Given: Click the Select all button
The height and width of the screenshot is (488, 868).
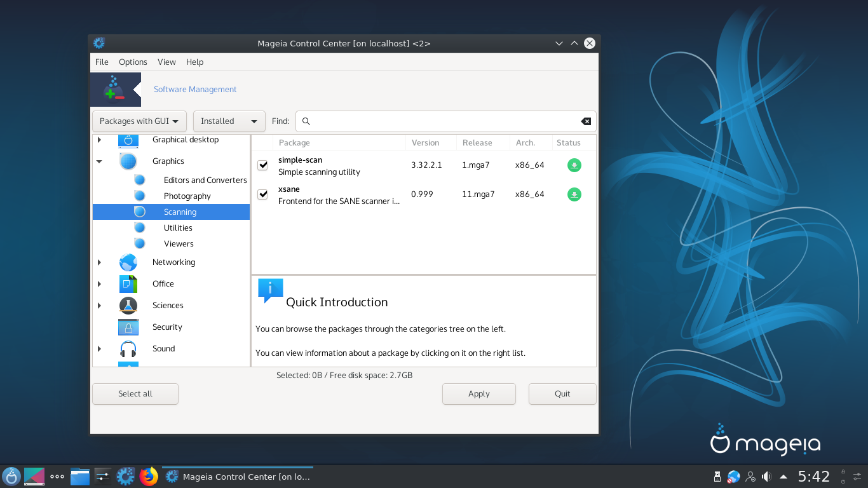Looking at the screenshot, I should [x=135, y=394].
